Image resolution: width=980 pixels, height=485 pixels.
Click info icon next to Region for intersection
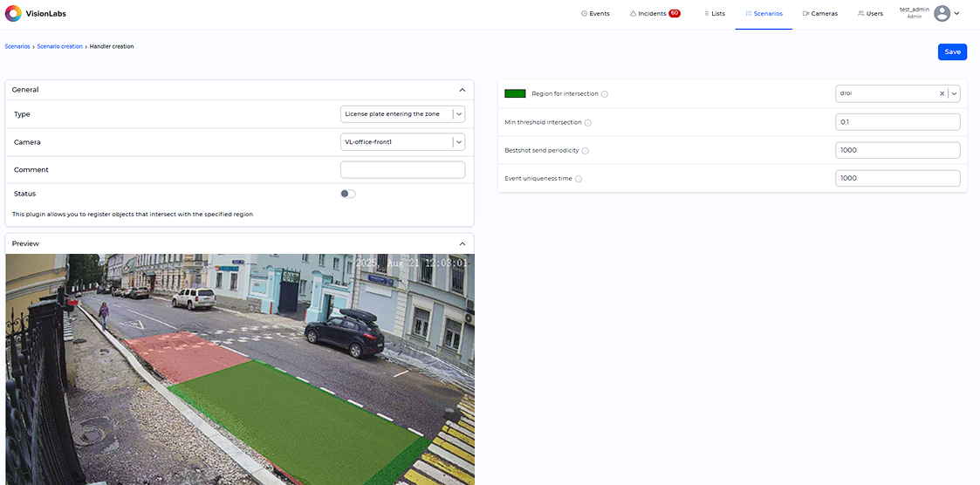pyautogui.click(x=605, y=94)
